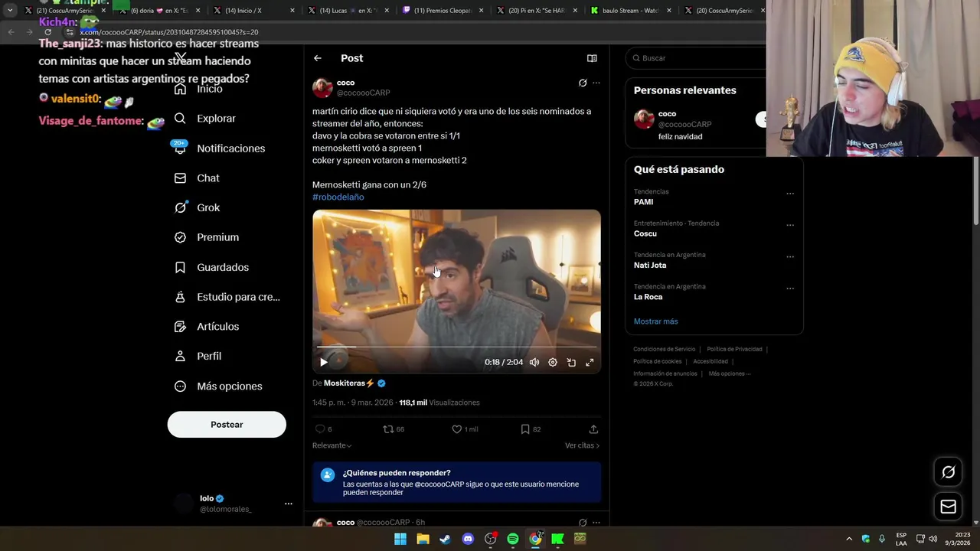Viewport: 980px width, 551px height.
Task: Open reader view icon beside Post header
Action: [x=592, y=58]
